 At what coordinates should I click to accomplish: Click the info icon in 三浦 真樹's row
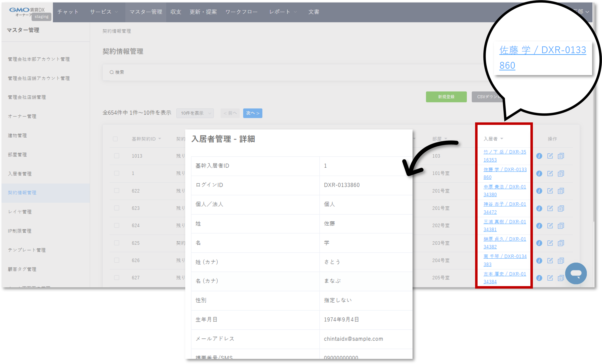click(x=539, y=226)
